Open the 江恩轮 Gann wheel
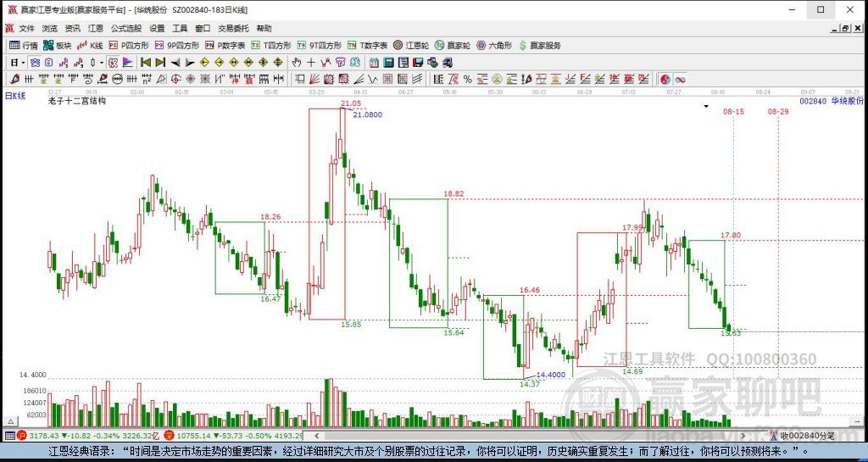The height and width of the screenshot is (462, 868). 410,46
